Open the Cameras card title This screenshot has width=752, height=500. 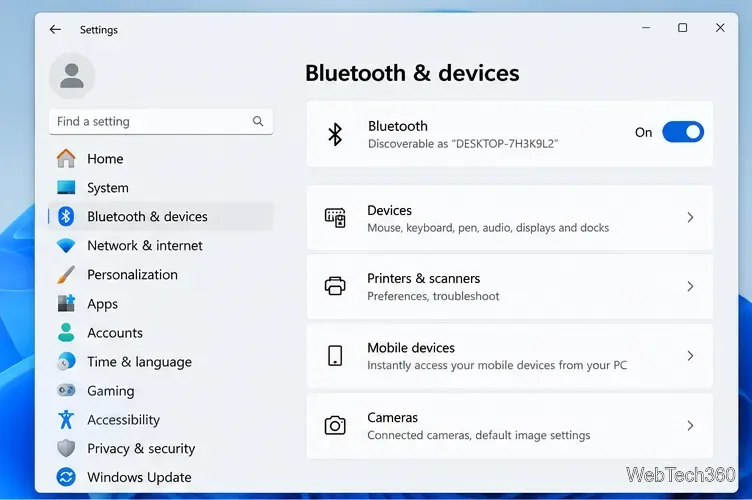click(x=392, y=418)
